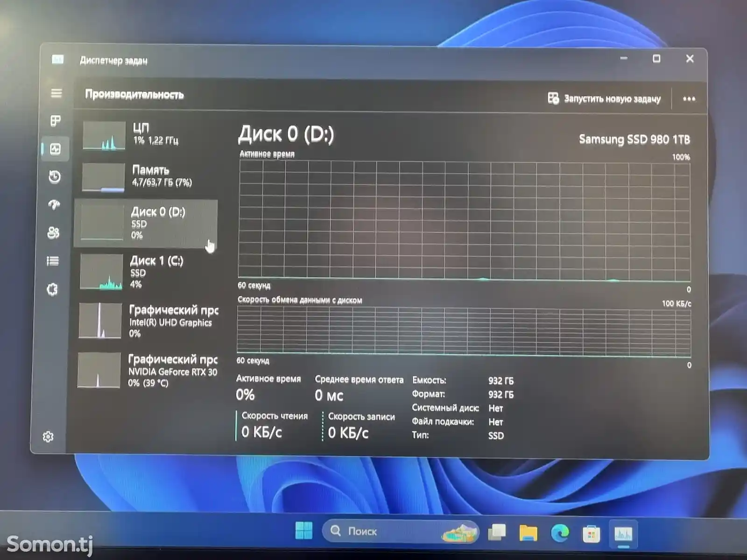
Task: Open the Processes page icon
Action: click(56, 121)
